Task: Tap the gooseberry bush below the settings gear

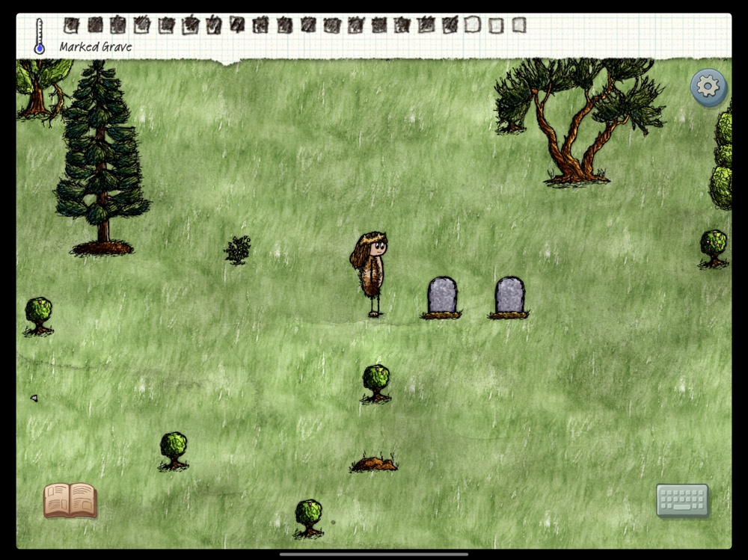Action: (714, 249)
